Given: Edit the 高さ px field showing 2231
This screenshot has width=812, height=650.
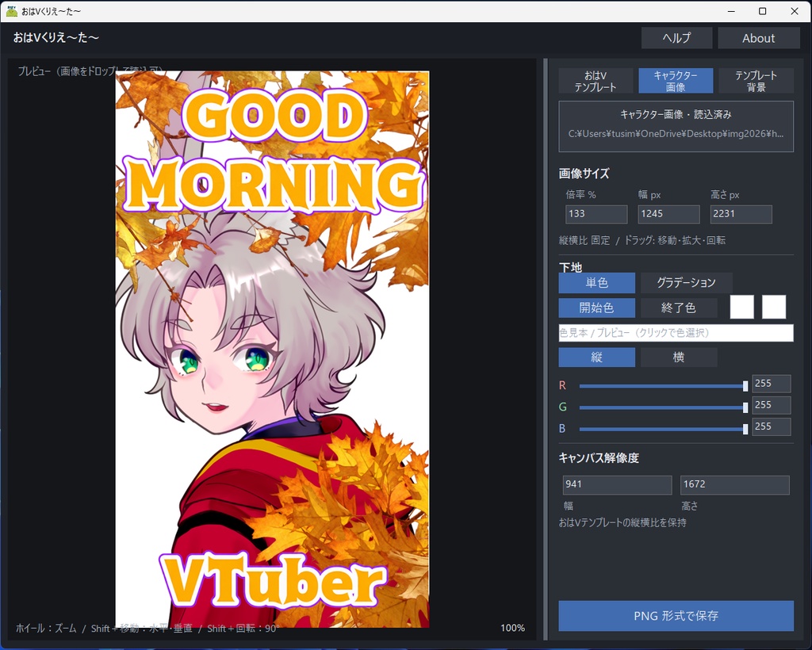Looking at the screenshot, I should pyautogui.click(x=741, y=214).
